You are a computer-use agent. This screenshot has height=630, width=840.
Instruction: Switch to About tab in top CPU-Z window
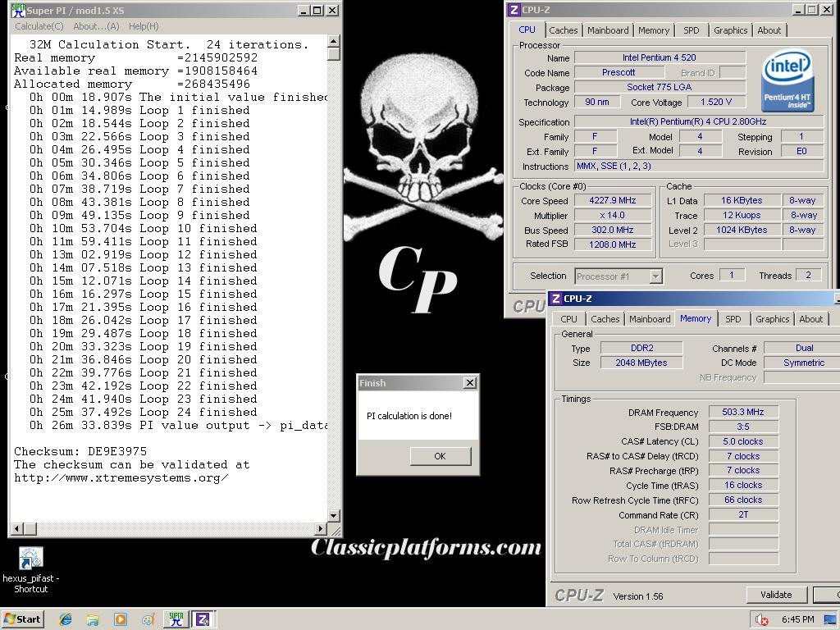coord(769,30)
